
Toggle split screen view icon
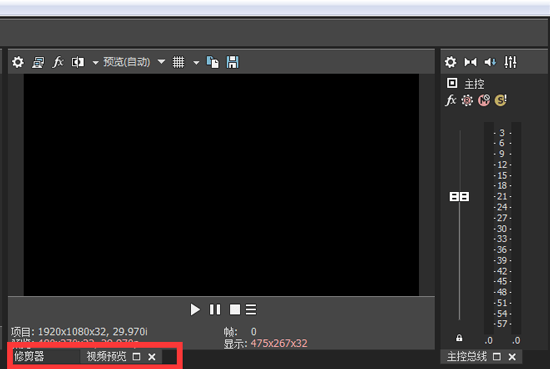tap(78, 62)
